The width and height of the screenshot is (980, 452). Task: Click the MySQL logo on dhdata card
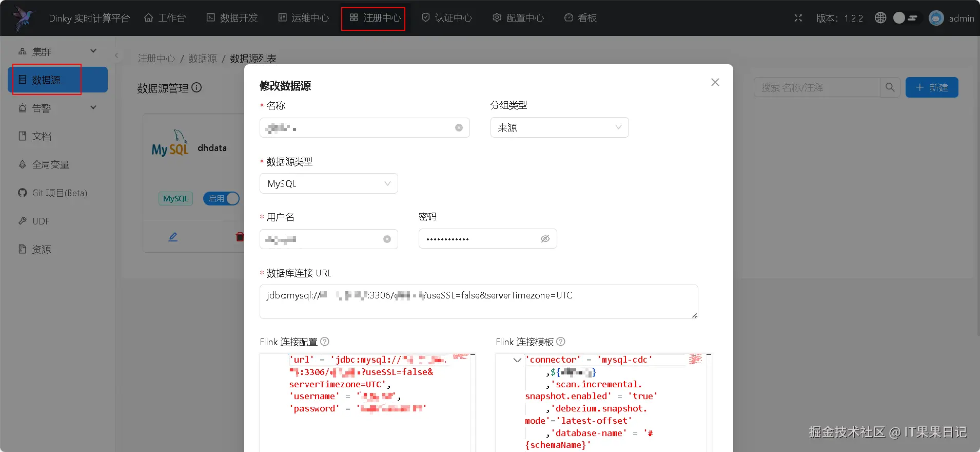[170, 143]
